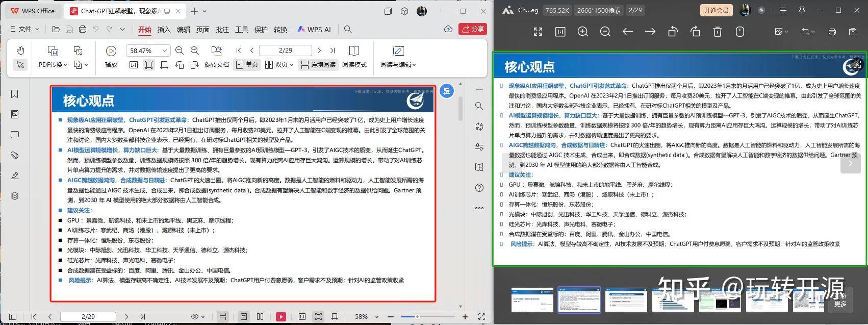Image resolution: width=868 pixels, height=325 pixels.
Task: Zoom in within the image viewer
Action: pos(583,32)
